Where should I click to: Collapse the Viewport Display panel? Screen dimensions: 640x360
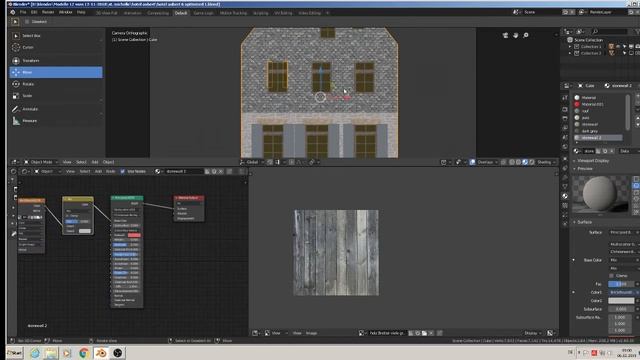click(575, 161)
